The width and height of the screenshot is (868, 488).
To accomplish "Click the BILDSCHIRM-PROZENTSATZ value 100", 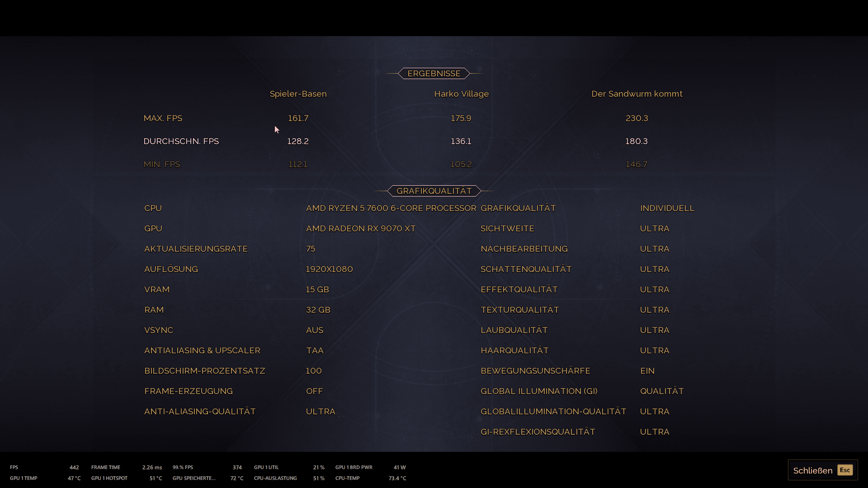I will [313, 371].
